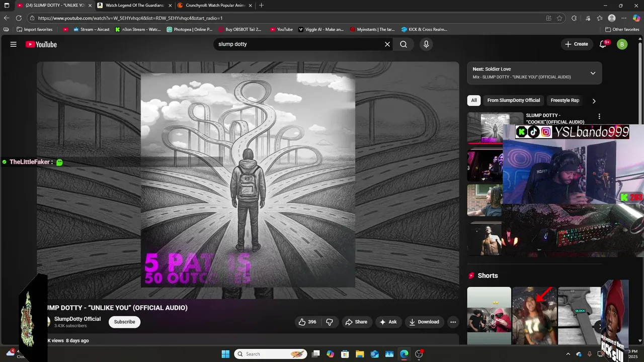Open the SLUMP DOTTY COOKIE video title
Screen dimensions: 644x362
[555, 119]
